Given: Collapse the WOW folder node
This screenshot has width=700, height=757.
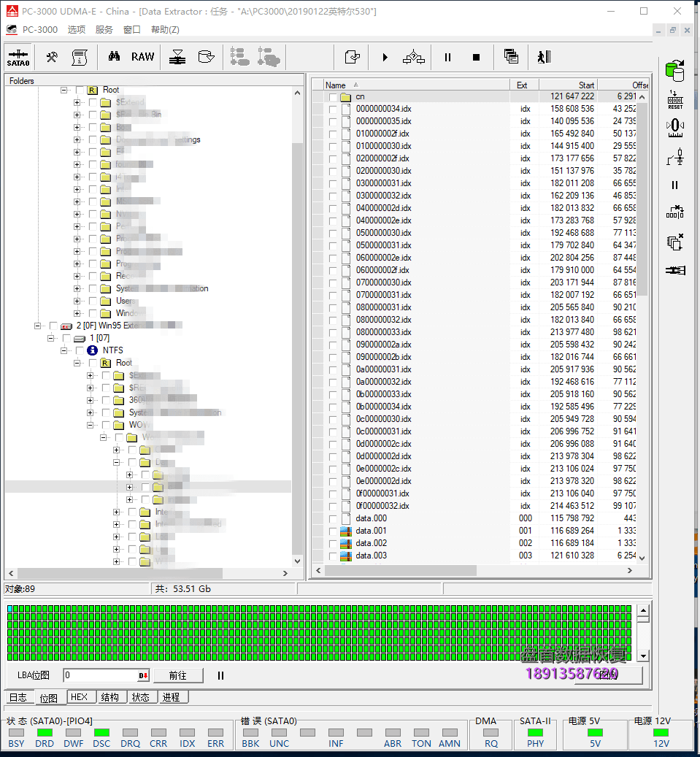Looking at the screenshot, I should click(90, 425).
